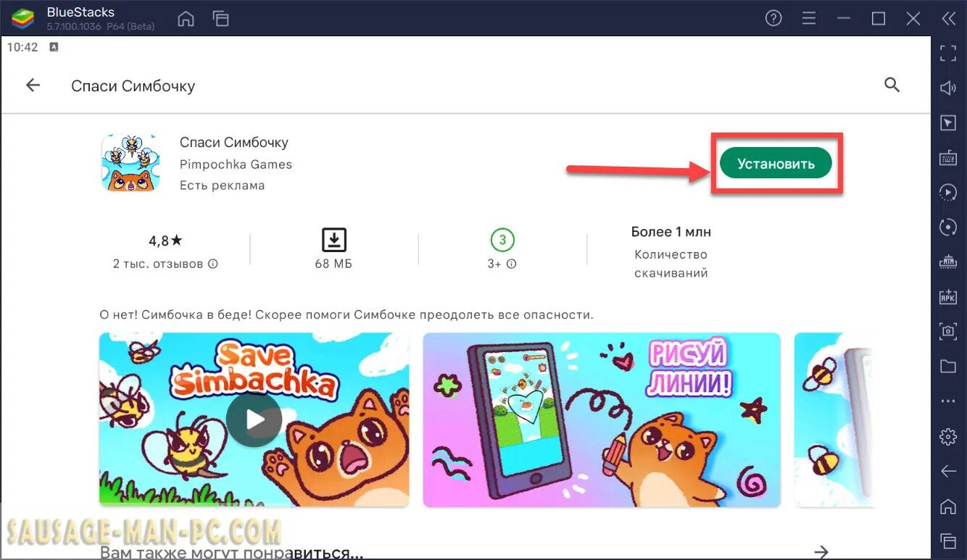Open keyboard controls icon in sidebar
Image resolution: width=967 pixels, height=560 pixels.
click(x=948, y=157)
